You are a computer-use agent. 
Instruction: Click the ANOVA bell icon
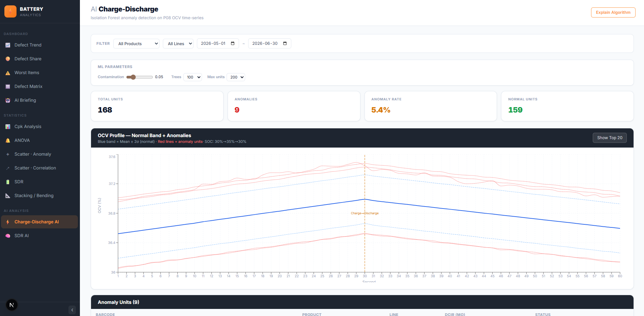coord(8,140)
